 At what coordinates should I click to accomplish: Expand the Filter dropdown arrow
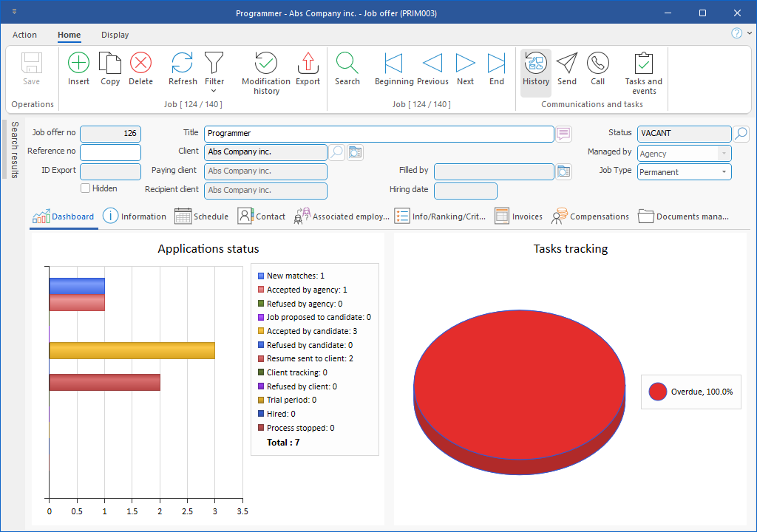[x=214, y=91]
